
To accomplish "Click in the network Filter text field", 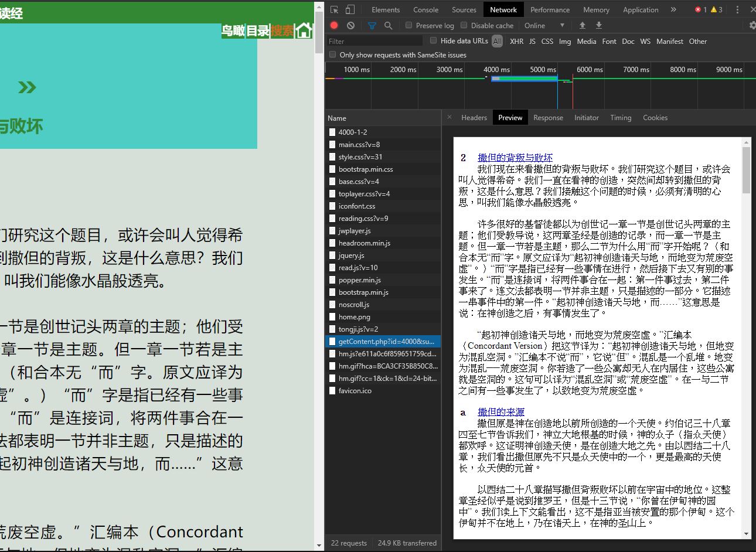I will click(x=374, y=42).
